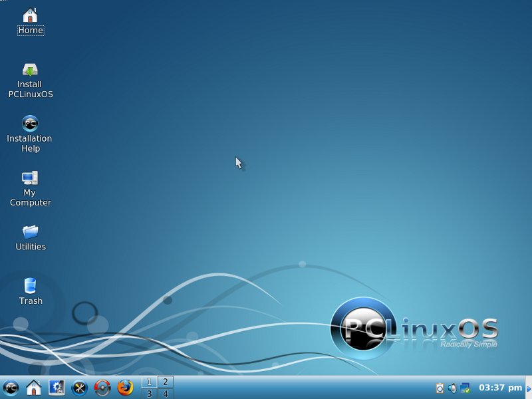Switch to virtual desktop 3
532x399 pixels.
point(149,394)
